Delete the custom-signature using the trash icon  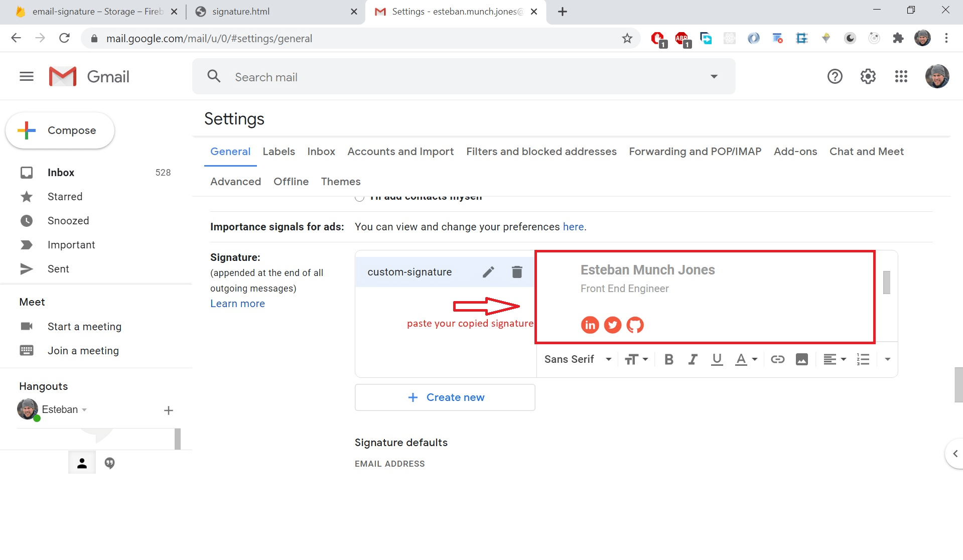(517, 271)
